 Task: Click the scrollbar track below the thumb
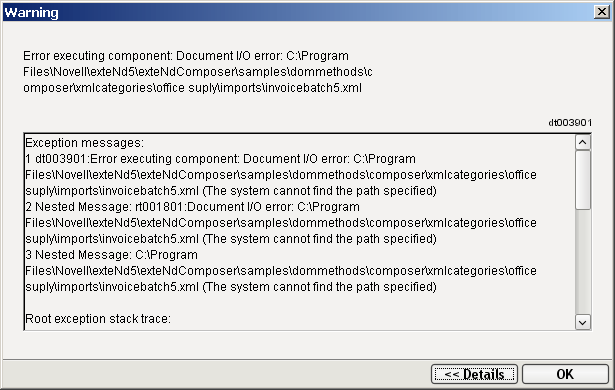click(x=583, y=262)
